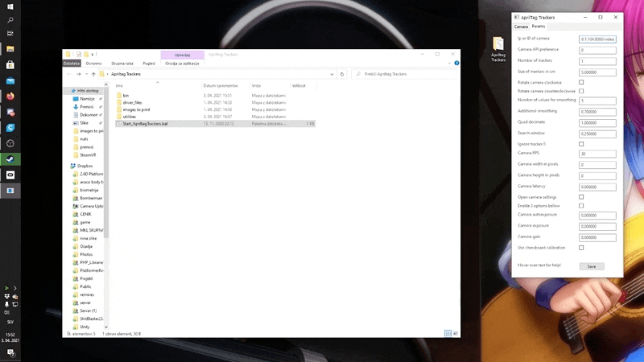Switch Explorer to large icons layout
Screen dimensions: 644x362
455,333
